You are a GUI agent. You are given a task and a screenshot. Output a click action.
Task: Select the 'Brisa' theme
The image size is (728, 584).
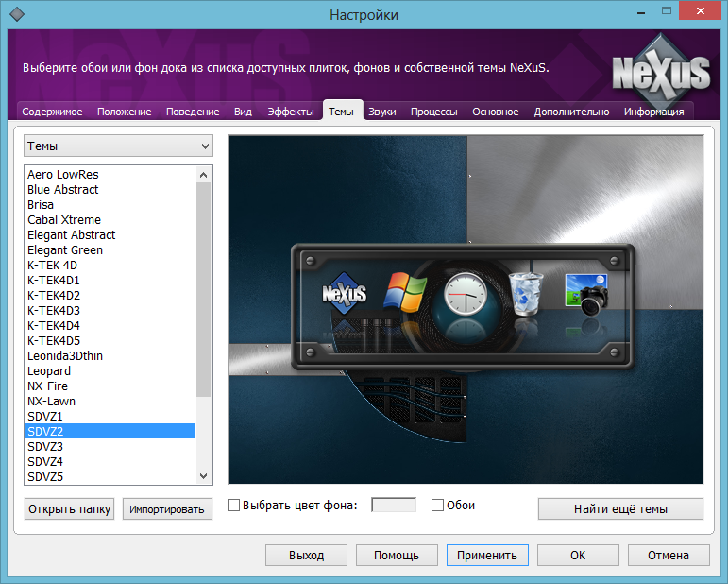(x=110, y=204)
